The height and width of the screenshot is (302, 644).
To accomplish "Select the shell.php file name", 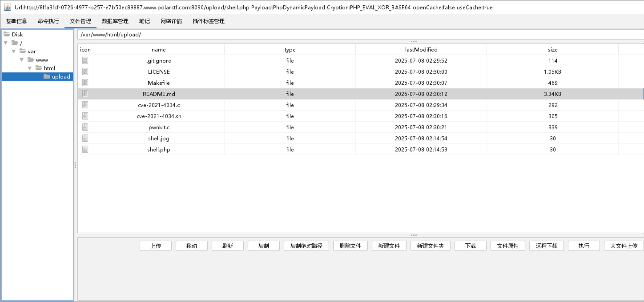I will point(159,150).
